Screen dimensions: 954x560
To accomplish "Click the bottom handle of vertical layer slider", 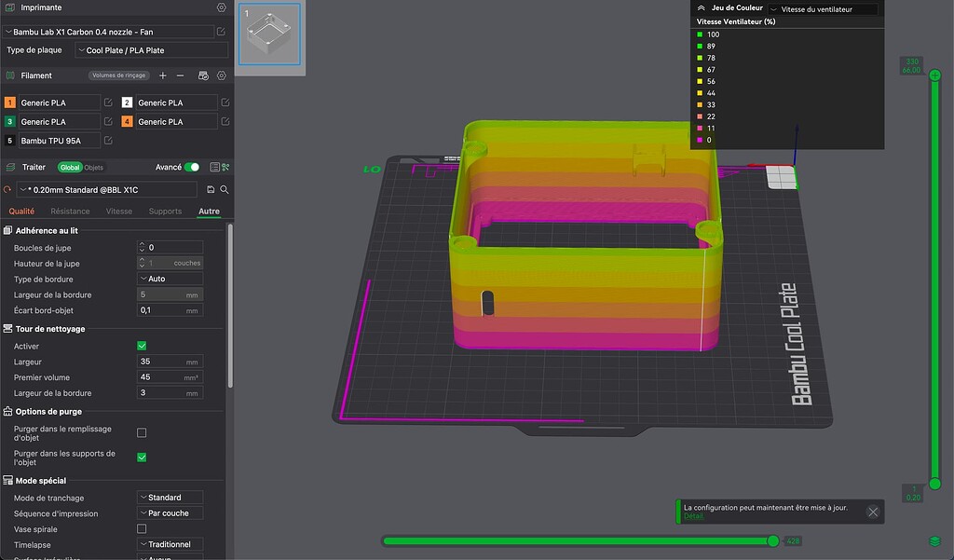I will (x=935, y=484).
